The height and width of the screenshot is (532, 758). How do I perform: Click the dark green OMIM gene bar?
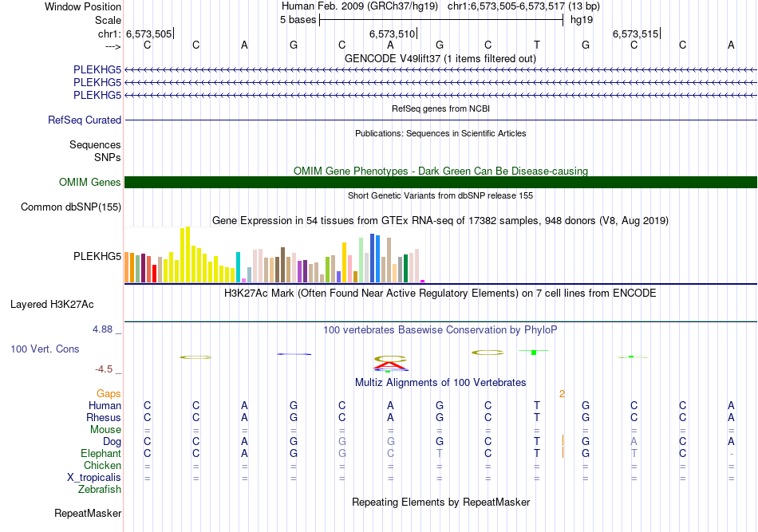coord(440,182)
